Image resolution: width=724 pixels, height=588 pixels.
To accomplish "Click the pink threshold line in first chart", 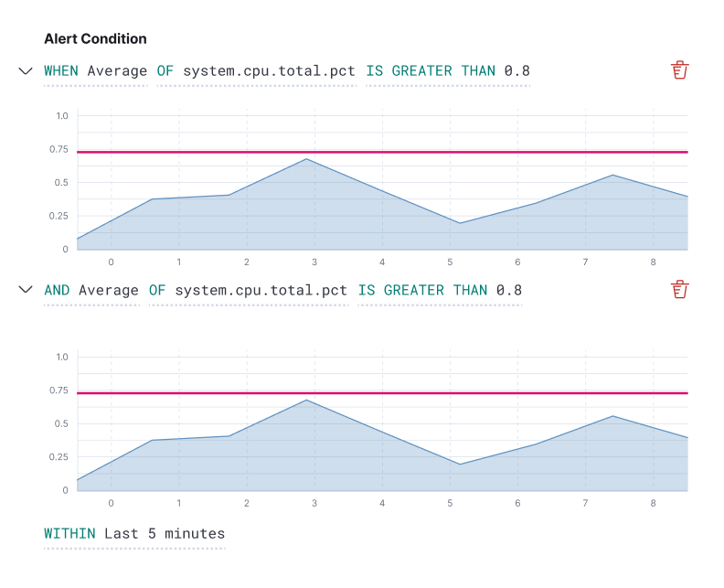I will click(x=382, y=152).
